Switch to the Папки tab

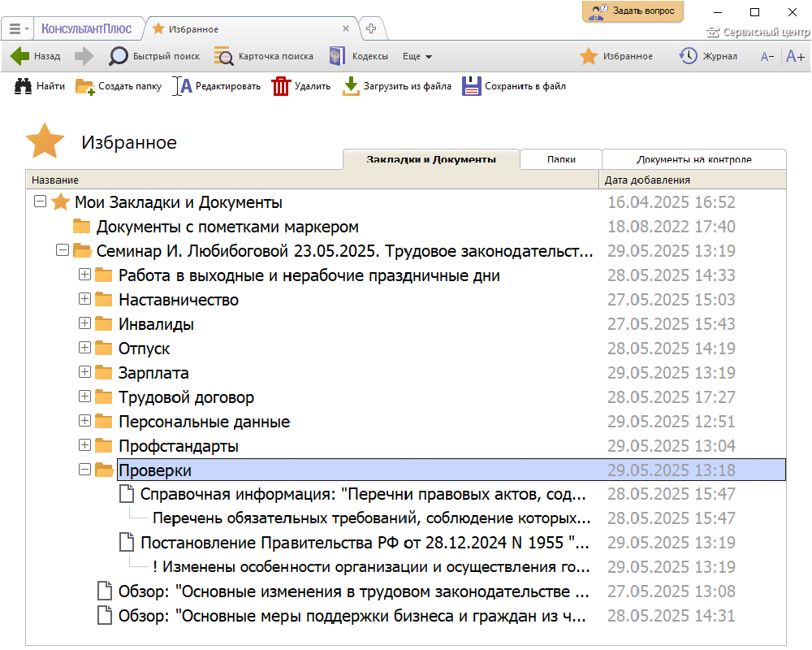click(x=561, y=159)
